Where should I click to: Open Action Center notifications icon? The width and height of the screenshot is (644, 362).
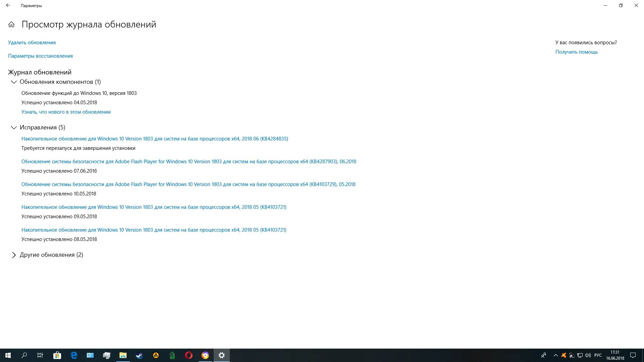[633, 355]
